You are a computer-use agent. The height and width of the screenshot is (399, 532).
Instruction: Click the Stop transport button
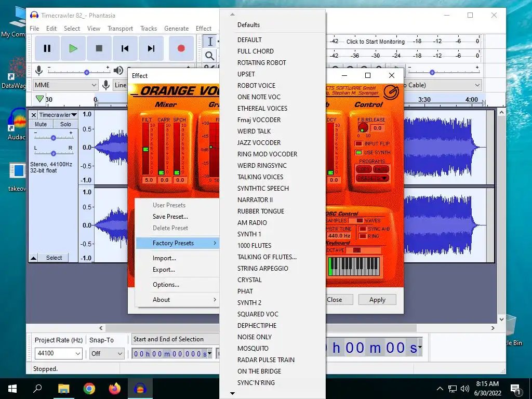[x=99, y=48]
